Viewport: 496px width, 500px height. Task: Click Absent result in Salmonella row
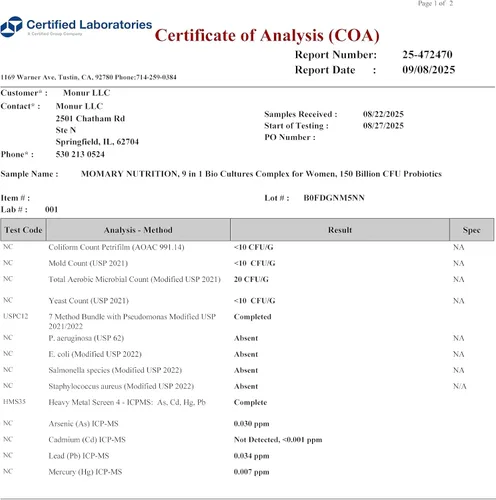coord(246,370)
